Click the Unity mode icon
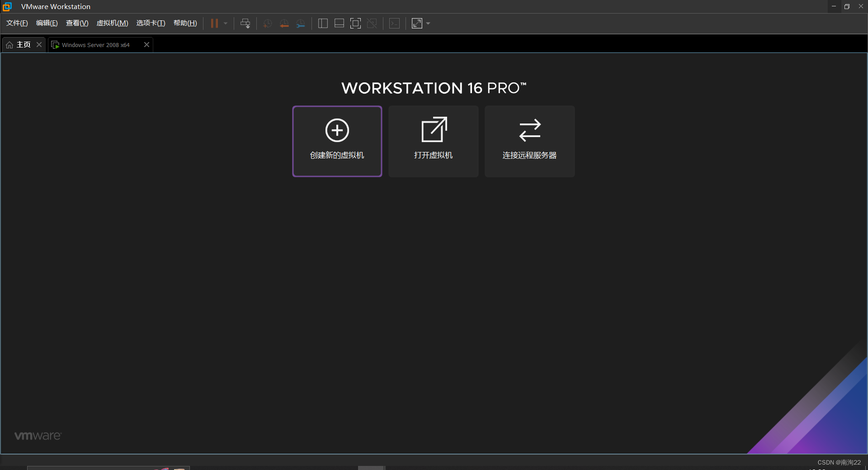 pyautogui.click(x=372, y=24)
